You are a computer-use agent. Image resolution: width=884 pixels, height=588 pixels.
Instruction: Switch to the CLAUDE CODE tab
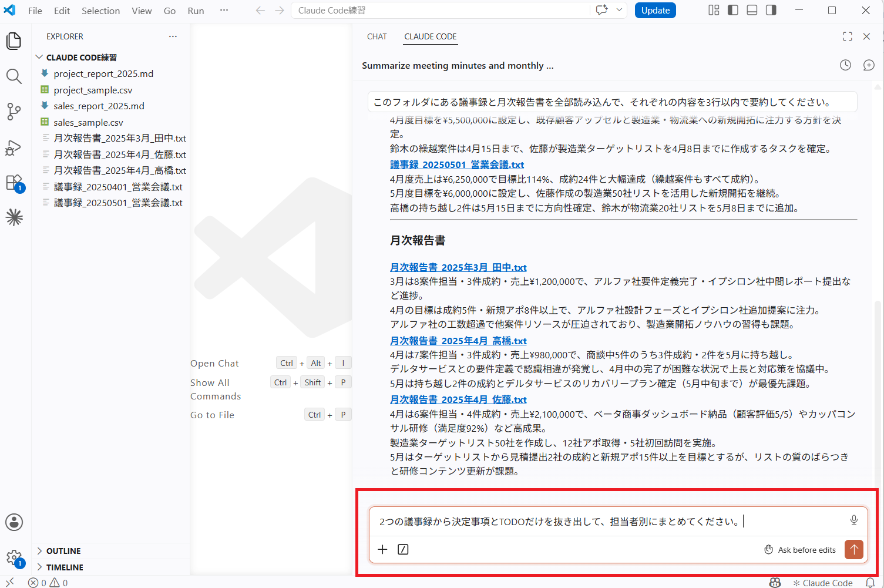click(431, 36)
